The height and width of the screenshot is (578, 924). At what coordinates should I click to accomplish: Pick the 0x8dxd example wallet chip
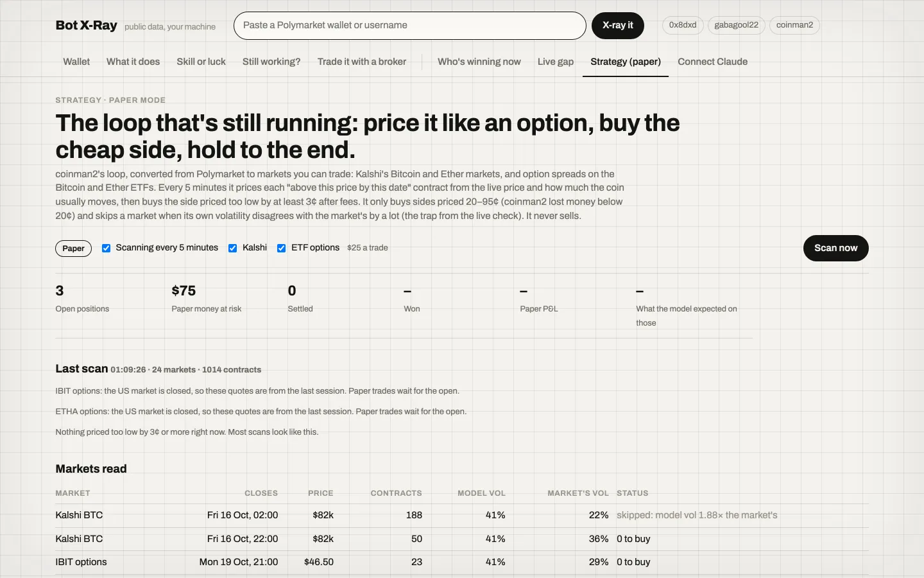click(x=683, y=25)
